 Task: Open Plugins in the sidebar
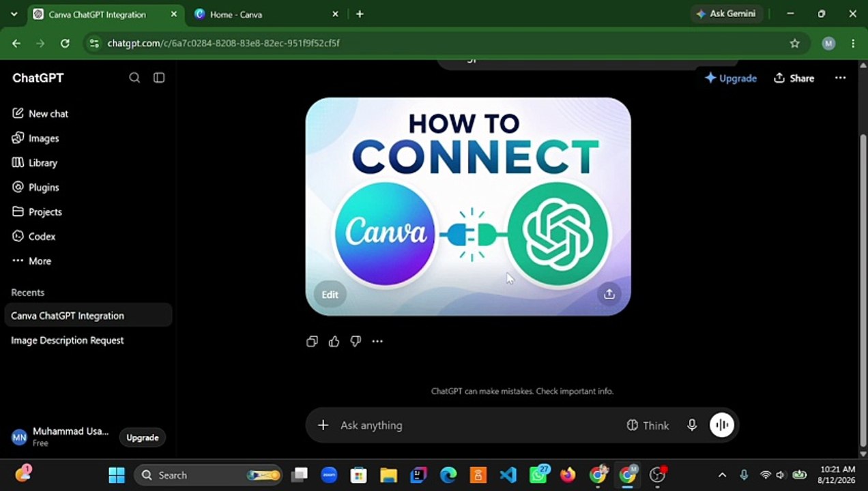click(35, 187)
